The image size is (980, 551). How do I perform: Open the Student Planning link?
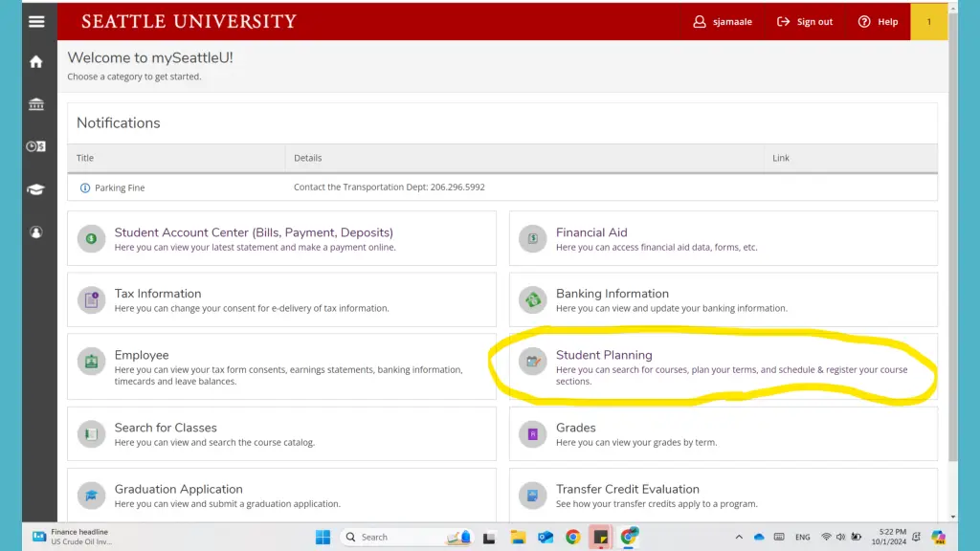click(x=604, y=355)
